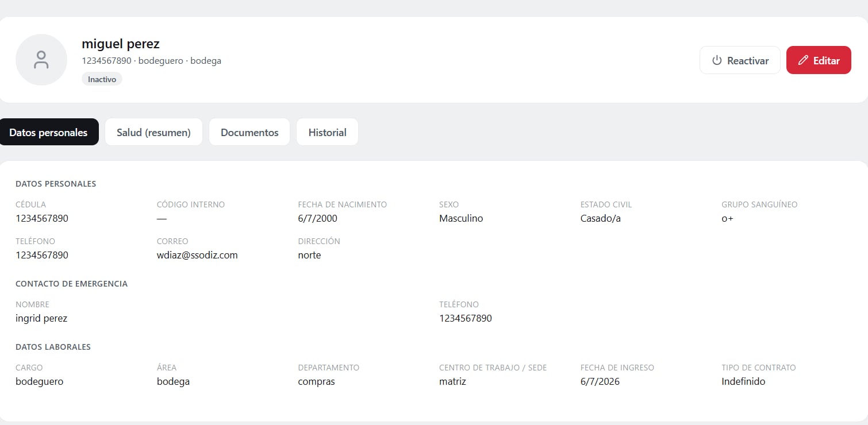Click the FECHA DE INGRESO label

coord(617,368)
